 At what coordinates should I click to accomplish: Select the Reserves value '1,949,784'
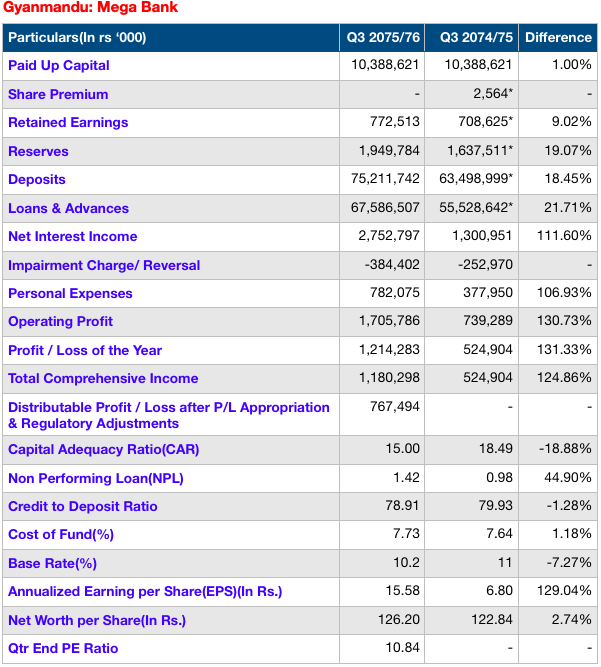click(389, 151)
